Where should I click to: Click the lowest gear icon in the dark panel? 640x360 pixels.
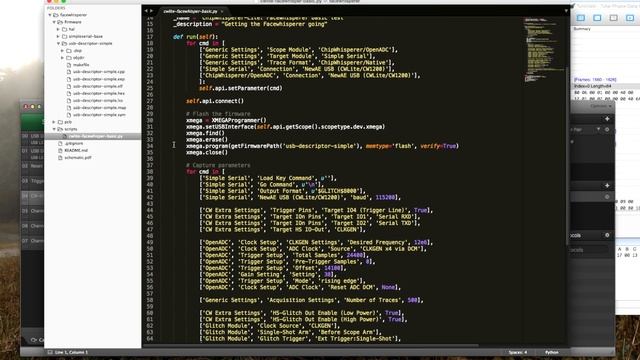coord(607,235)
